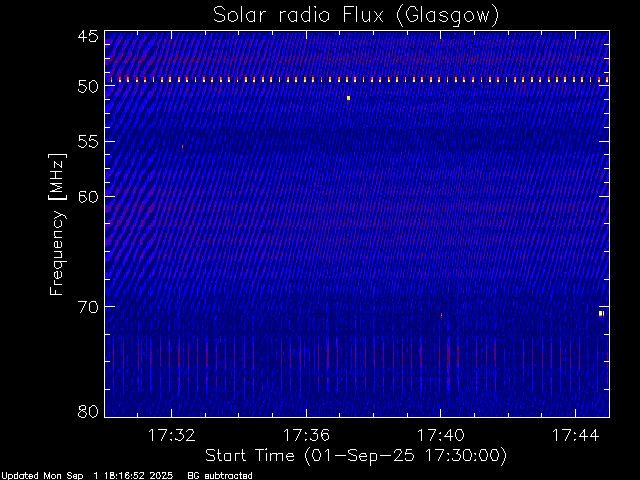Click the small red spot near 55 MHz
Viewport: 640px width, 480px height.
point(182,147)
